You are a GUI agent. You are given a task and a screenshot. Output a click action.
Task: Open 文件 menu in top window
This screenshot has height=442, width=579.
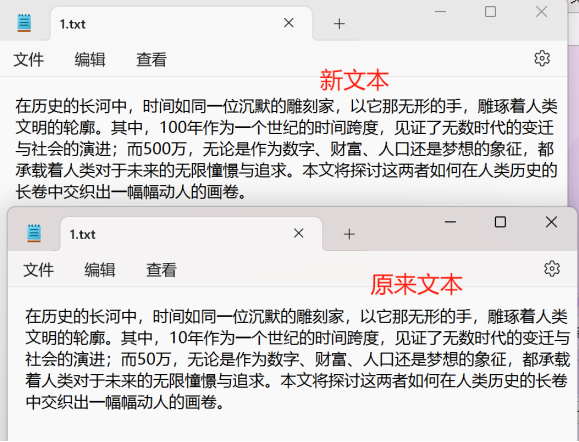coord(28,59)
